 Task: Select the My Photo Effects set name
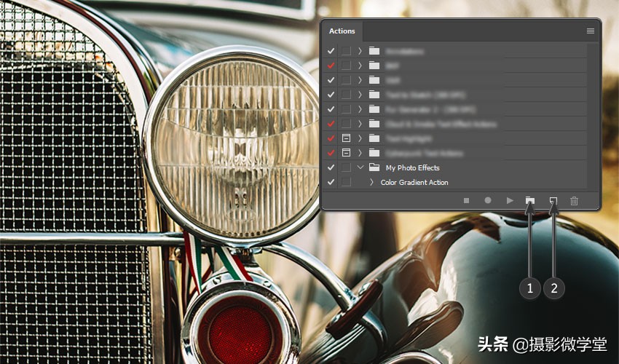[x=412, y=167]
